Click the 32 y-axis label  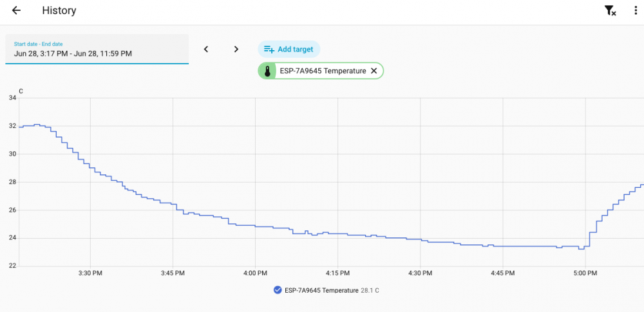[12, 126]
